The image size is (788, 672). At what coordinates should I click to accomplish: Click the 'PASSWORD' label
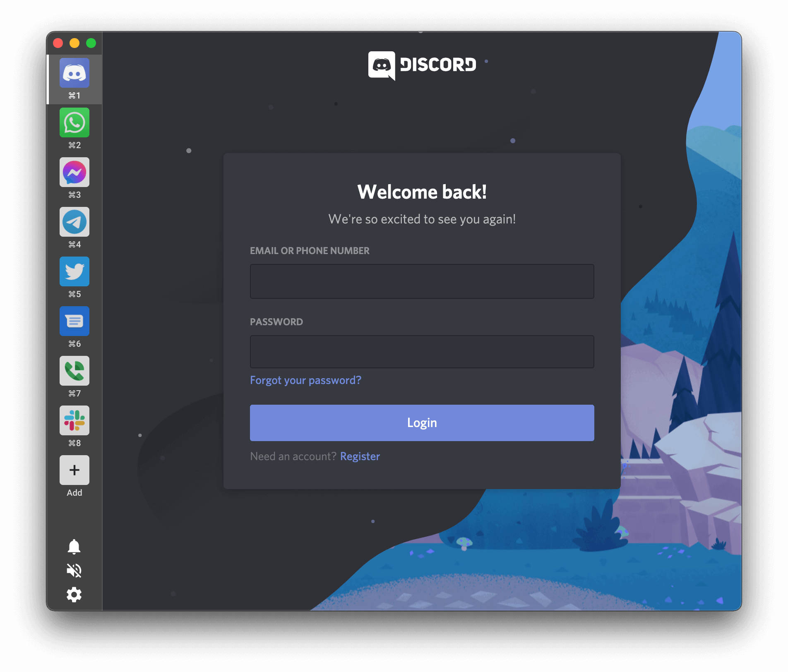click(276, 322)
